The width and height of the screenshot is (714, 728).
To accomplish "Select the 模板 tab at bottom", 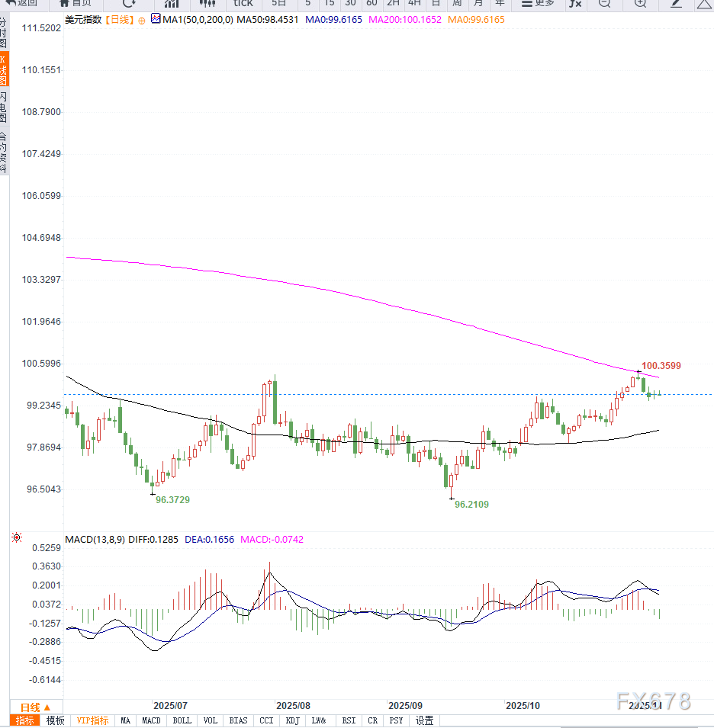I will coord(56,720).
